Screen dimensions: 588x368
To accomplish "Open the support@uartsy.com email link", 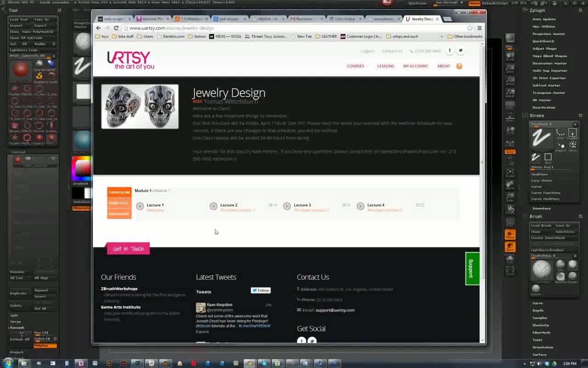I will pos(335,310).
